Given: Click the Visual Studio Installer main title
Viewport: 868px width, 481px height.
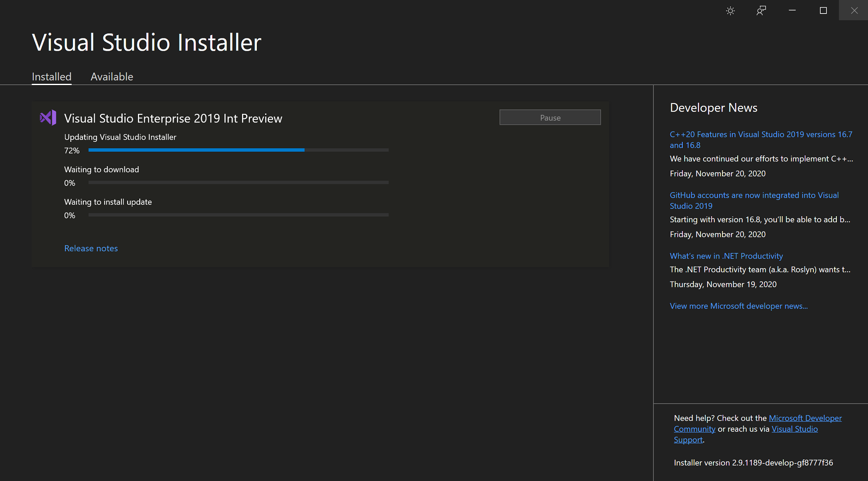Looking at the screenshot, I should (146, 42).
